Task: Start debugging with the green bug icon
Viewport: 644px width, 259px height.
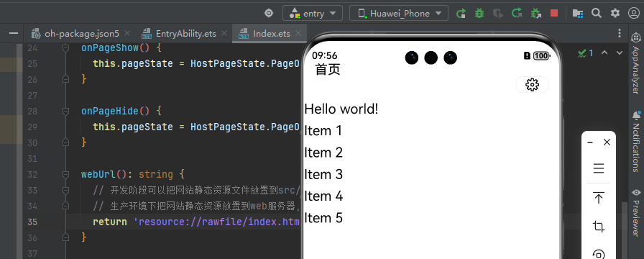Action: (x=479, y=14)
